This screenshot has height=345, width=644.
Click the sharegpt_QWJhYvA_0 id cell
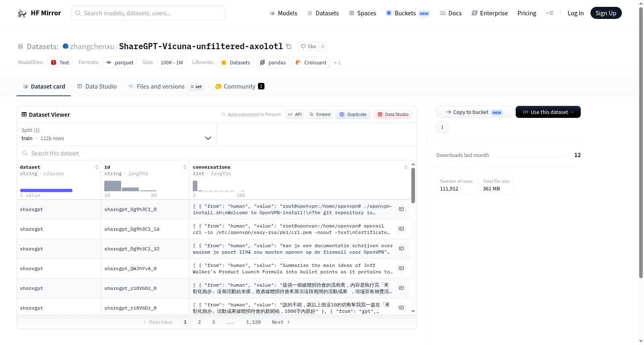tap(145, 269)
